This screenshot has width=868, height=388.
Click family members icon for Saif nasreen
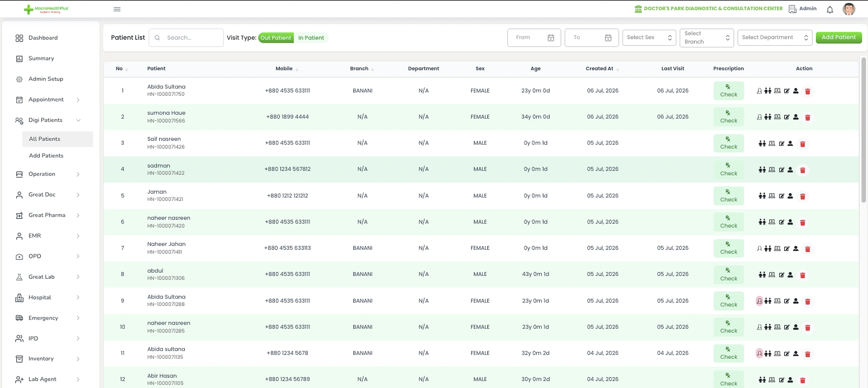(762, 144)
